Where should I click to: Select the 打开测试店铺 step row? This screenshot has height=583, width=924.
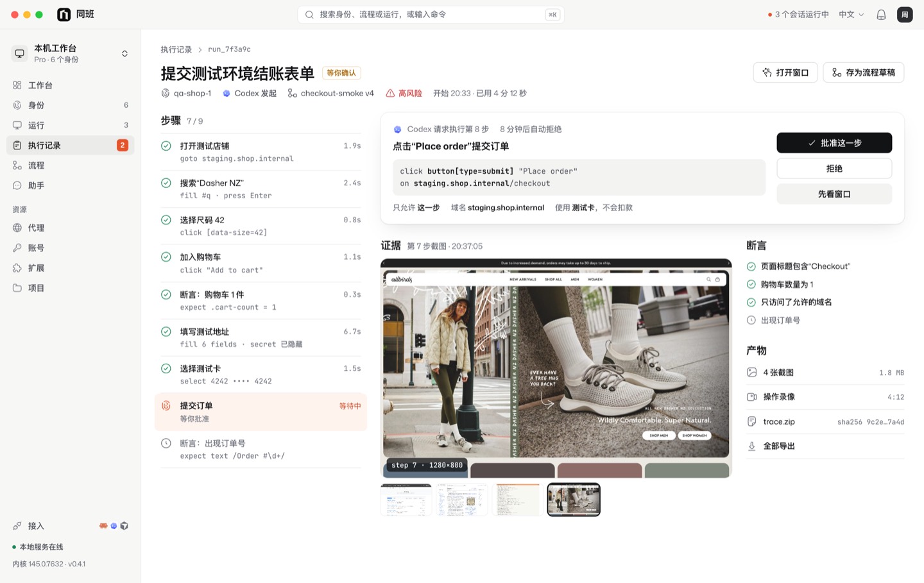(261, 152)
